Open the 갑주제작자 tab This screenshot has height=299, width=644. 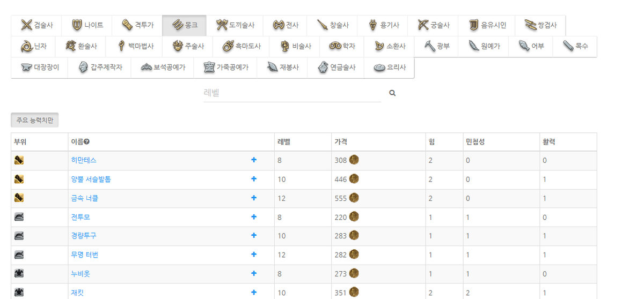99,68
